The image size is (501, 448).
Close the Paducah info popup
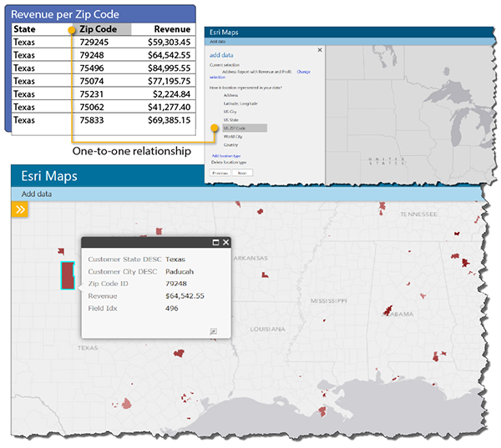click(226, 243)
